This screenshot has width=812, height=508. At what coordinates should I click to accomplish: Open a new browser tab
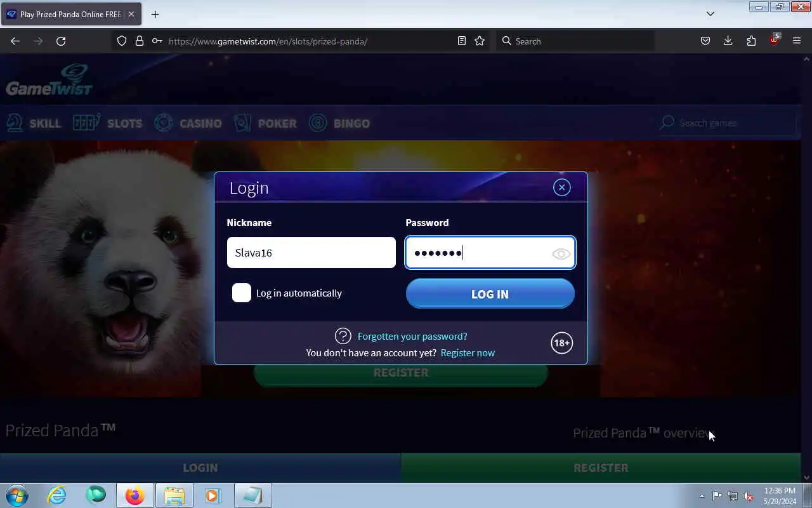click(x=155, y=14)
